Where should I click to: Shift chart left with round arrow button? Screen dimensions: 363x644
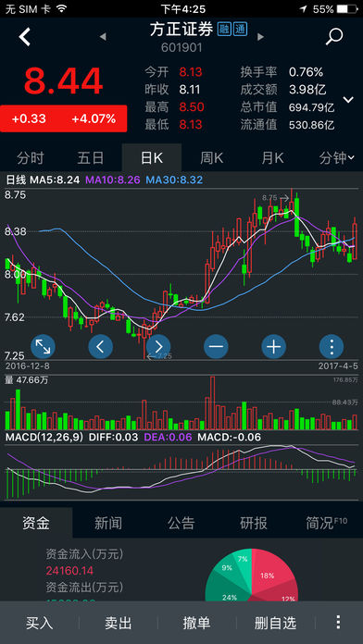(x=100, y=347)
